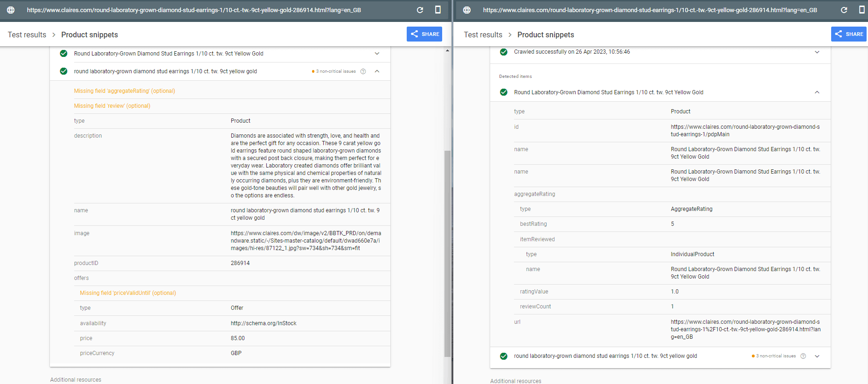Click the left panel URL address field

coord(194,10)
